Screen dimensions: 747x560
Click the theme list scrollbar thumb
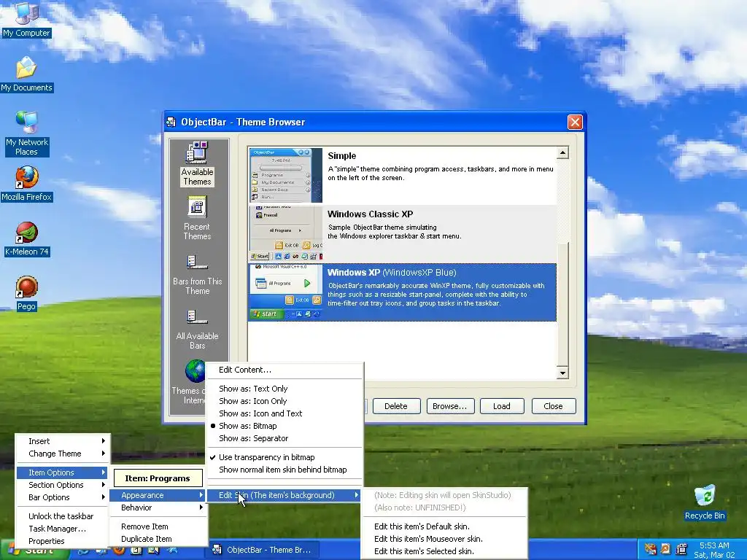[562, 303]
